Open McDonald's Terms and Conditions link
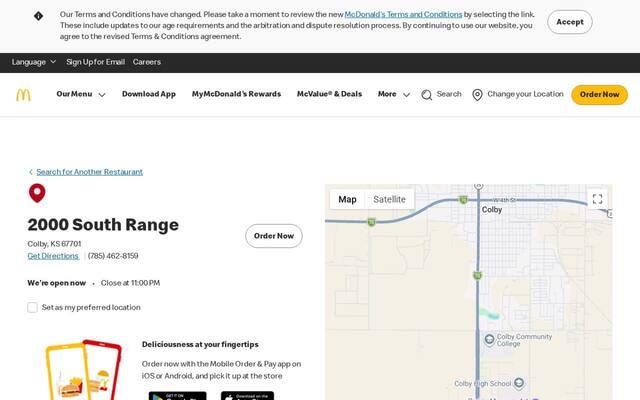This screenshot has width=640, height=400. [x=403, y=14]
